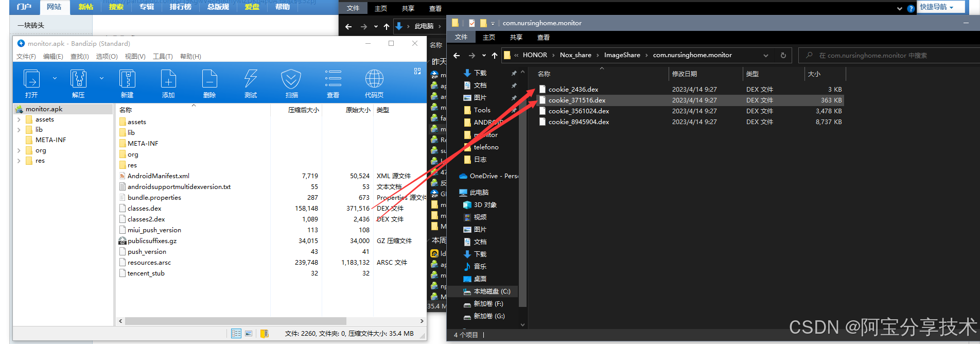Expand the ribbon chevron at top of Explorer
Image resolution: width=980 pixels, height=344 pixels.
900,8
